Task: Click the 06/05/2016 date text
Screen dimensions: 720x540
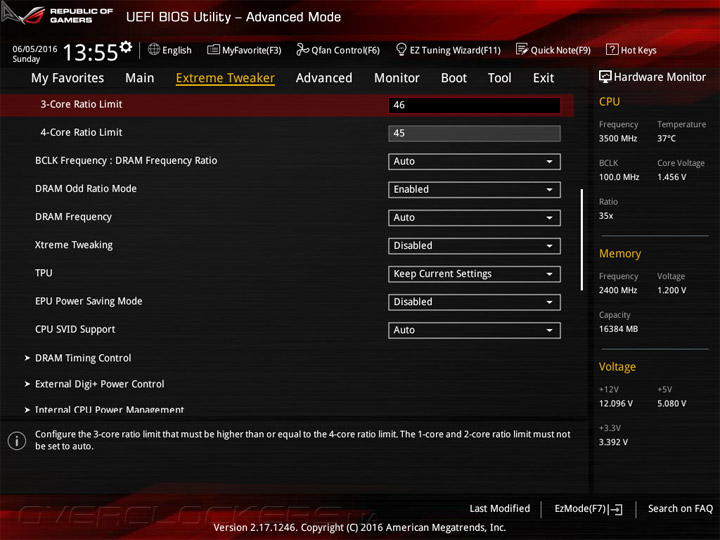Action: (35, 49)
